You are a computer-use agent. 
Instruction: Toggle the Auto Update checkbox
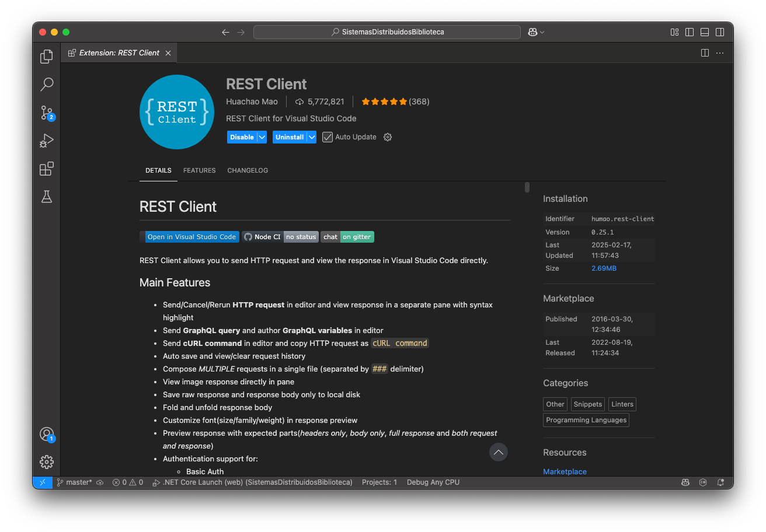(328, 137)
